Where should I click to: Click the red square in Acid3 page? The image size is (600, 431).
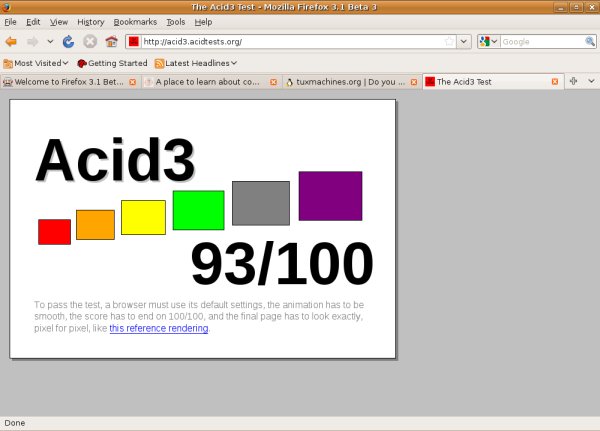click(x=54, y=232)
